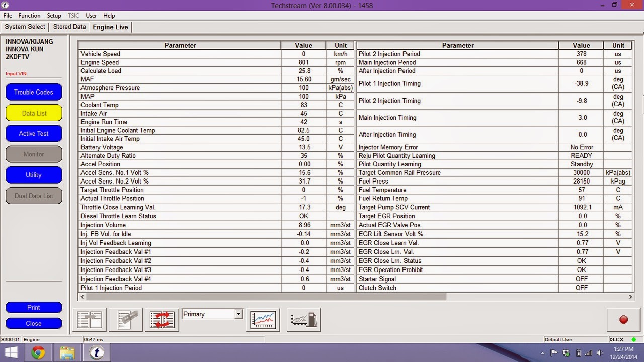Open Techstream from the Windows taskbar
The height and width of the screenshot is (362, 644).
pyautogui.click(x=96, y=353)
